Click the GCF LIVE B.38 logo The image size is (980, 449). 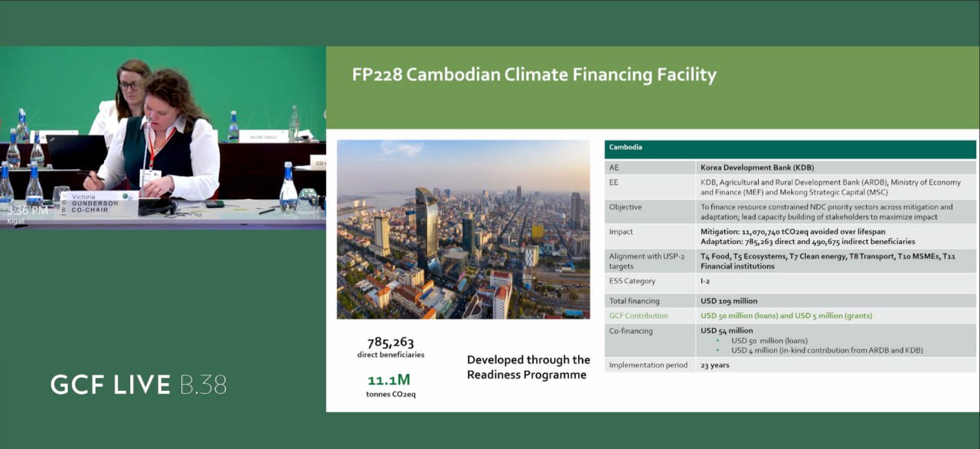click(x=139, y=384)
